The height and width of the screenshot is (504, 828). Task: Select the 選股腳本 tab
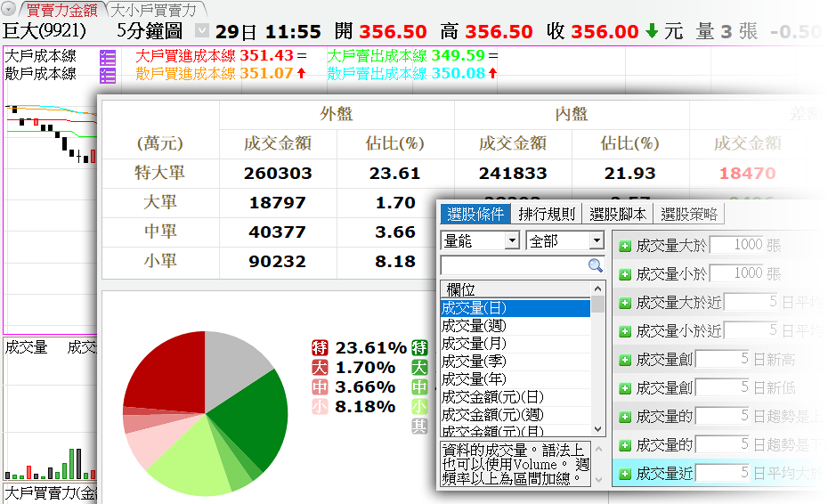[x=618, y=214]
